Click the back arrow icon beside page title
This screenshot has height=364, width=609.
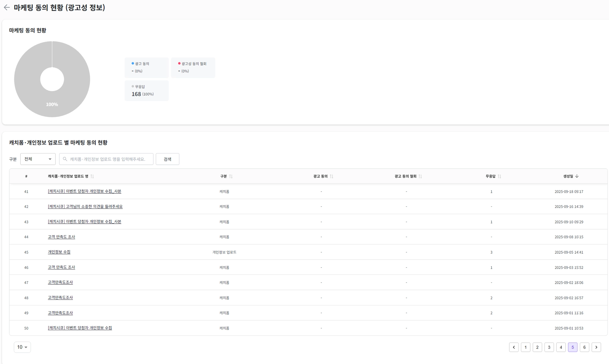click(7, 7)
